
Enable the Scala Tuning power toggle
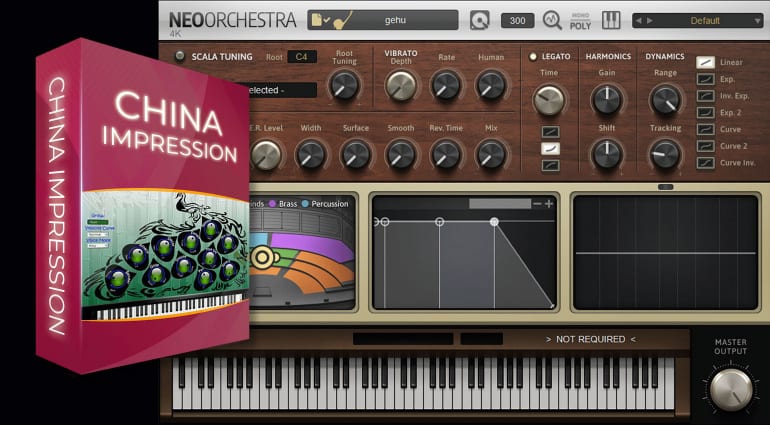tap(180, 57)
